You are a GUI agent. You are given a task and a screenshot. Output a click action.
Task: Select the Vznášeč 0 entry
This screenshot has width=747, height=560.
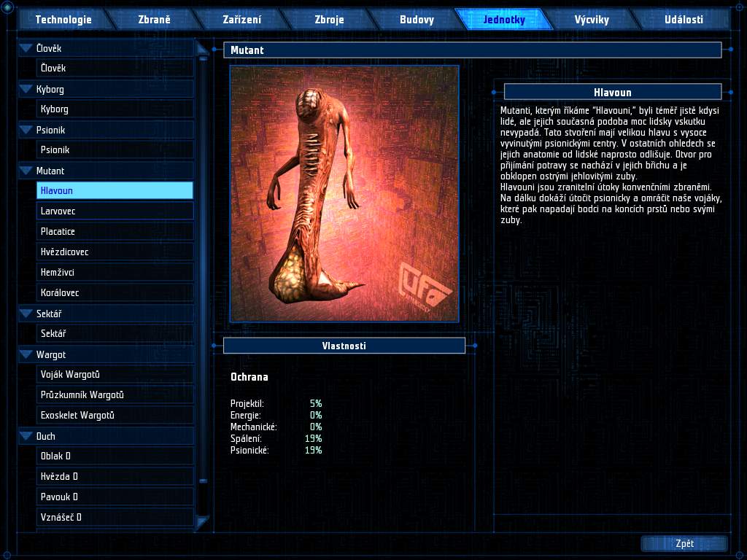[115, 517]
